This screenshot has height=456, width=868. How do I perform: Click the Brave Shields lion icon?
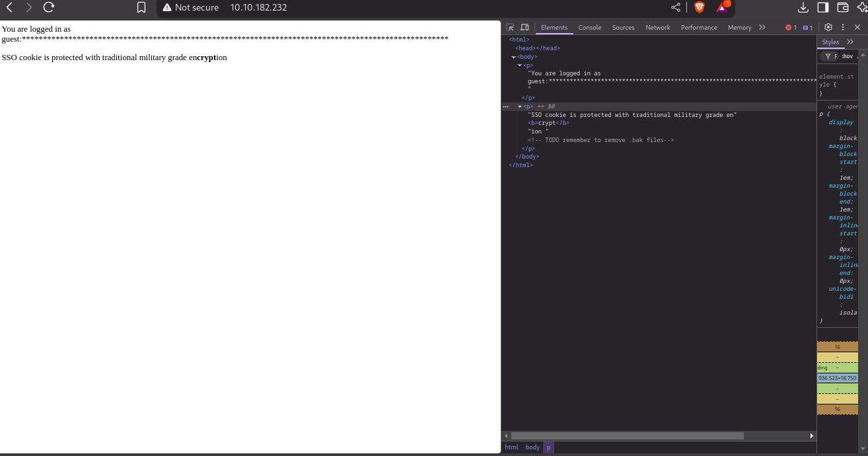coord(700,7)
